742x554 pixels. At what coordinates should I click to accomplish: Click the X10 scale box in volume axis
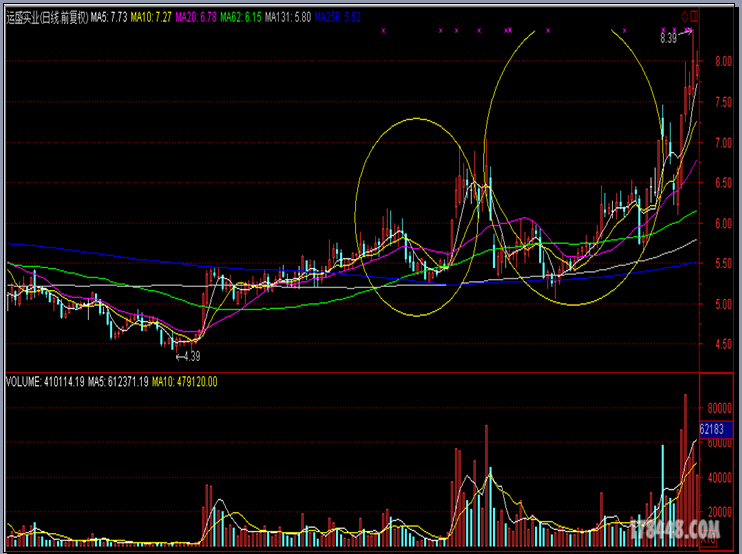(708, 538)
